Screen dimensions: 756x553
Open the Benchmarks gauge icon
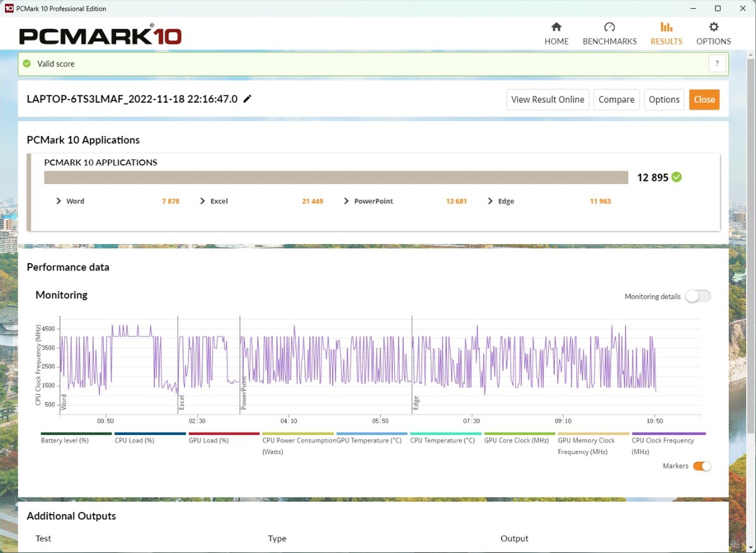(609, 27)
